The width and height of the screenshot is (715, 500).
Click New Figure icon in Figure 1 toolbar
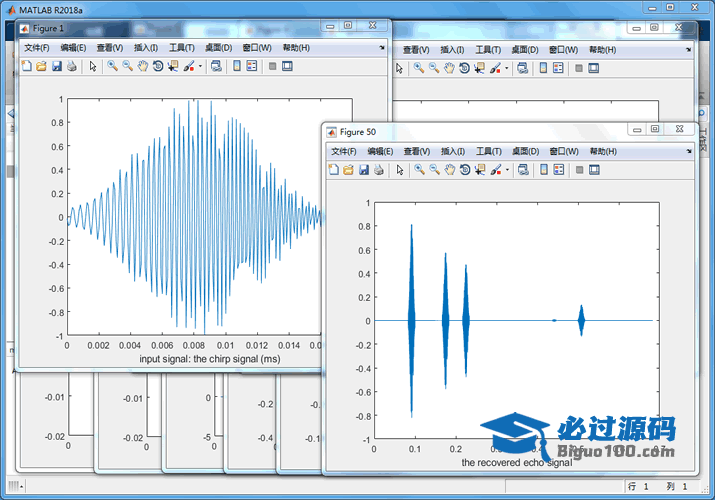click(26, 67)
